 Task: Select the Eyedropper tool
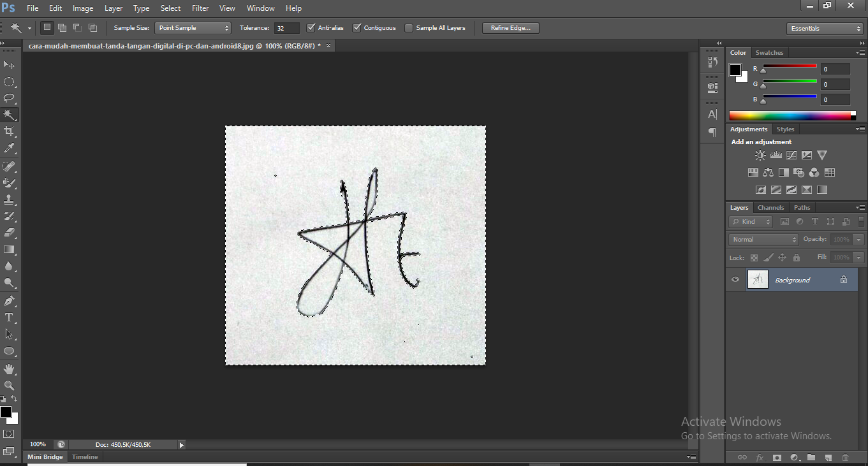pyautogui.click(x=9, y=148)
